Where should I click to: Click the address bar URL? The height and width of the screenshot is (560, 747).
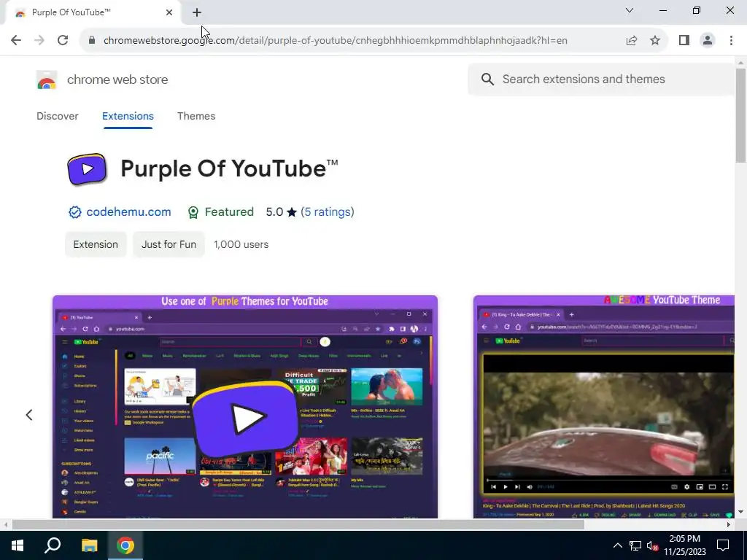pos(336,41)
